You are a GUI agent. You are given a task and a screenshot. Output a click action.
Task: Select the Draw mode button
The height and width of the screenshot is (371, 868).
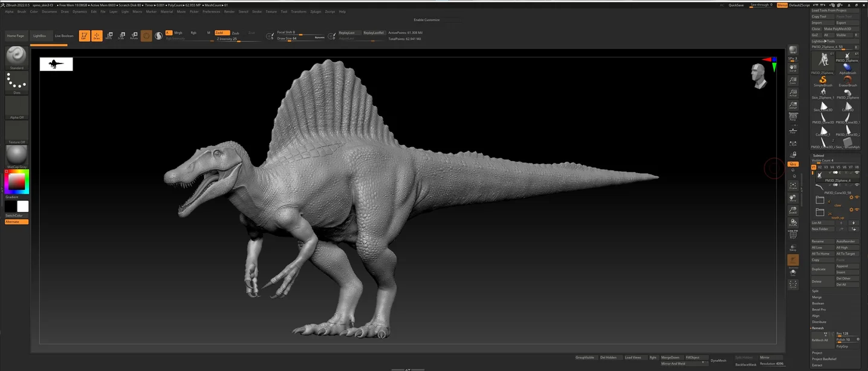point(97,36)
